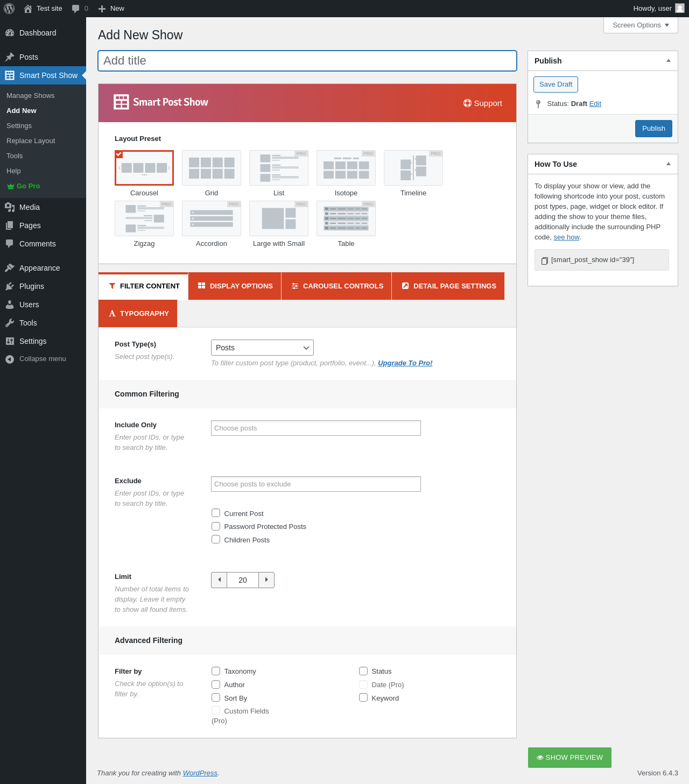Expand the Screen Options panel

[x=641, y=25]
